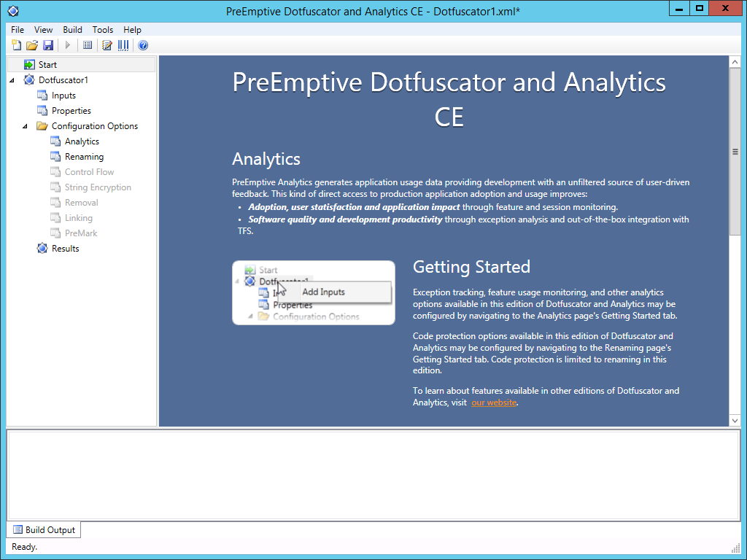This screenshot has width=747, height=560.
Task: Open the File menu
Action: [17, 30]
